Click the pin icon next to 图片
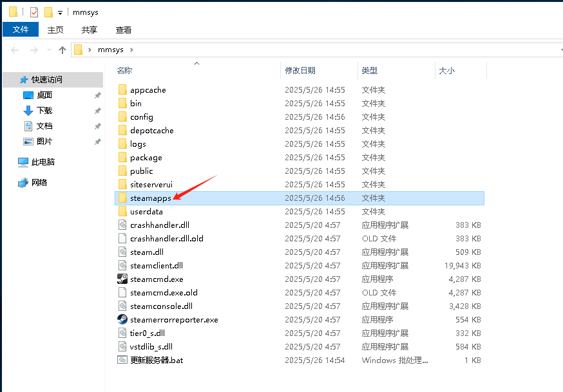The image size is (563, 392). [98, 142]
